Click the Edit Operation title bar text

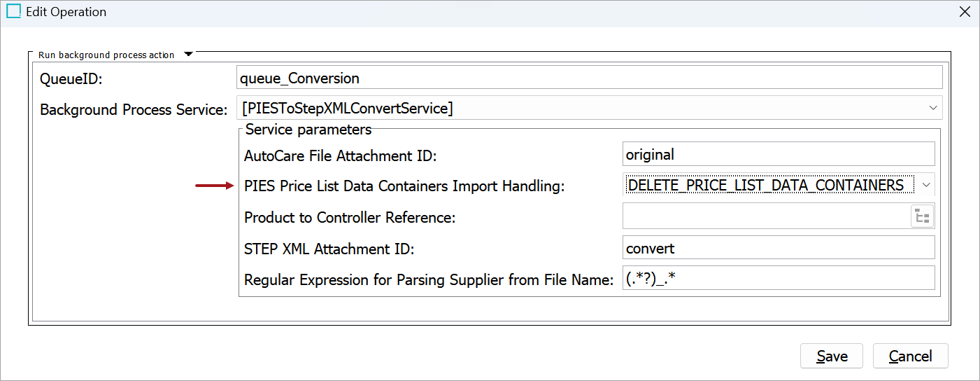(x=66, y=12)
